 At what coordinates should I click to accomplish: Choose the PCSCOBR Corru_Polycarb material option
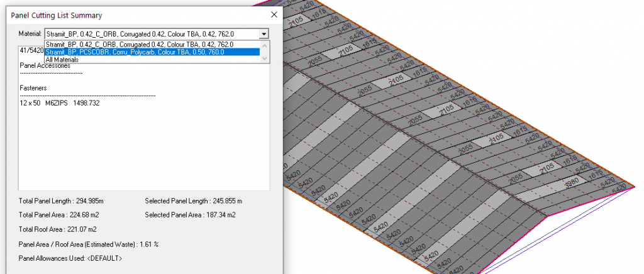pyautogui.click(x=135, y=52)
